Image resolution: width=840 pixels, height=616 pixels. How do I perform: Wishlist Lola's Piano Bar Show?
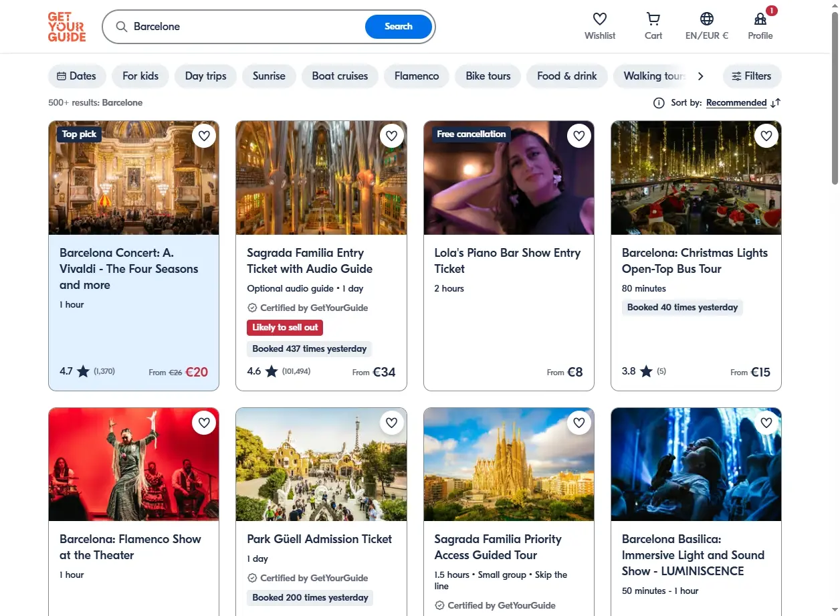click(579, 136)
